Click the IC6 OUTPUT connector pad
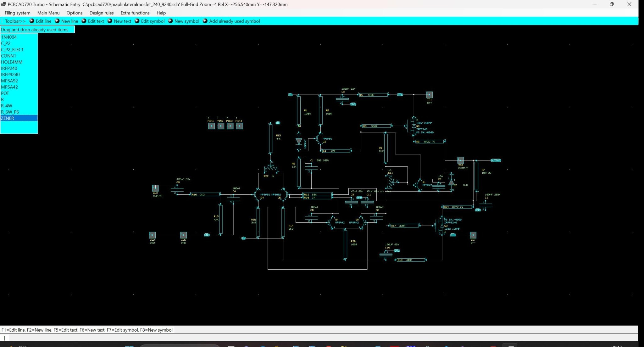The image size is (644, 347). (x=460, y=160)
